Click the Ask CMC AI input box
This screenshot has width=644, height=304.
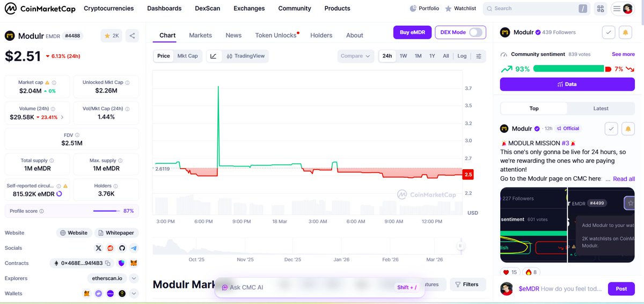pyautogui.click(x=320, y=287)
